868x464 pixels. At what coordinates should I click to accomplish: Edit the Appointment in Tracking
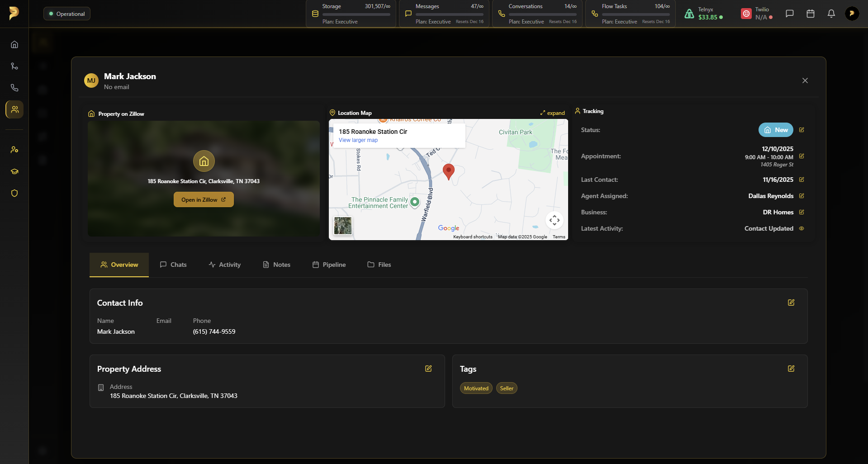pos(802,156)
